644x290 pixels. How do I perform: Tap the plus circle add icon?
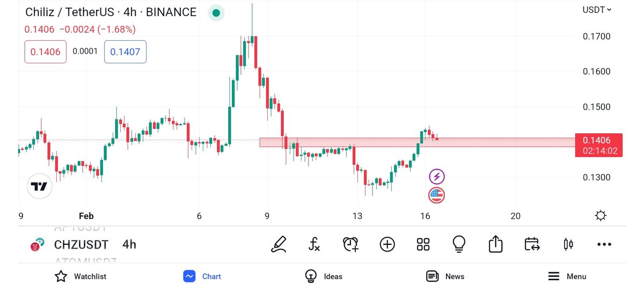tap(387, 244)
